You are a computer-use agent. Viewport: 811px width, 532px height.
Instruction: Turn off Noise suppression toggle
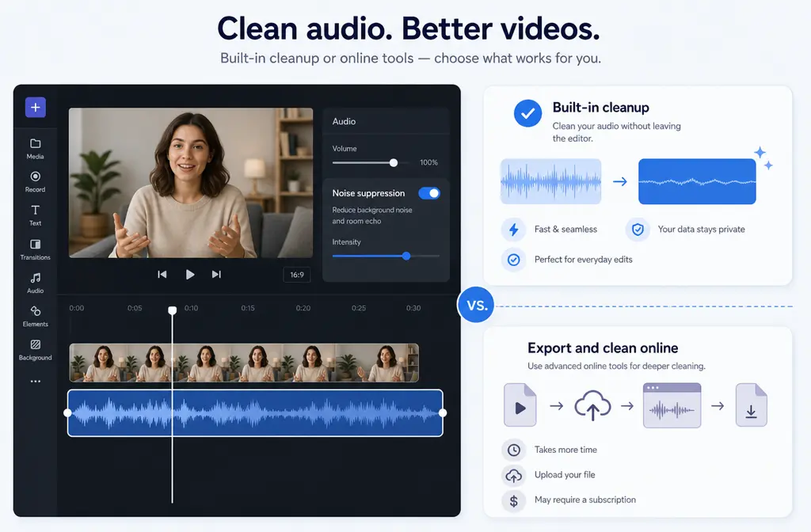(x=428, y=193)
